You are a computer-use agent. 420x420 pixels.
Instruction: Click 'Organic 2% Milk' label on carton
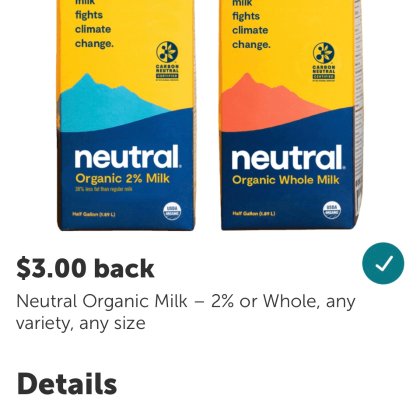click(x=122, y=179)
